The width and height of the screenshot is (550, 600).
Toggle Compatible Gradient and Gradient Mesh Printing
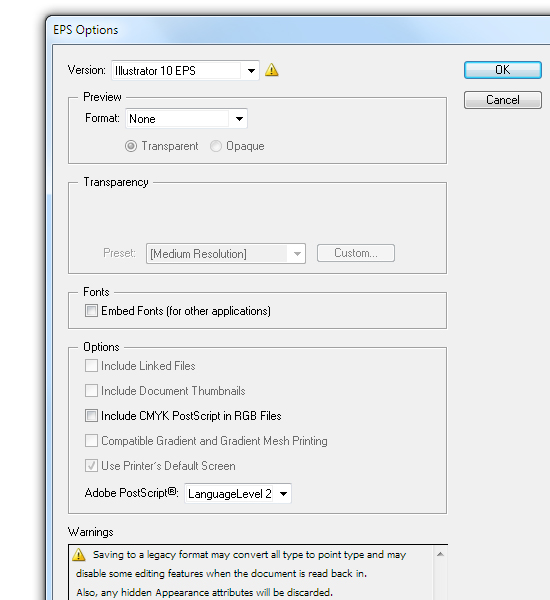pos(91,441)
